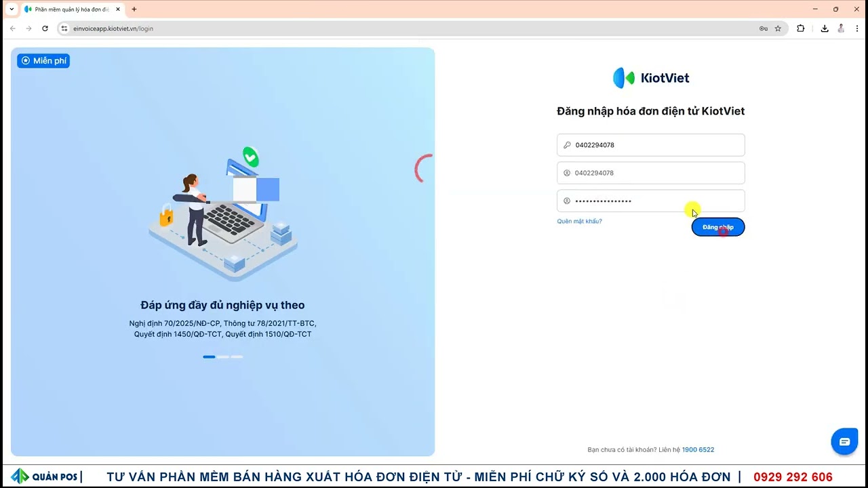Go back with browser back arrow
Viewport: 868px width, 488px height.
tap(12, 28)
